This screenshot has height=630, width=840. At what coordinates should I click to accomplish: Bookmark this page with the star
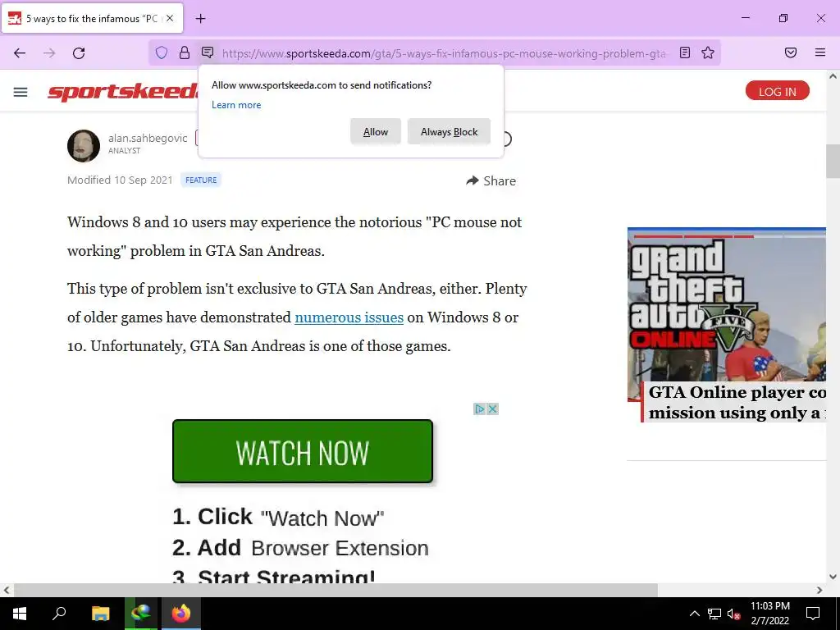708,52
